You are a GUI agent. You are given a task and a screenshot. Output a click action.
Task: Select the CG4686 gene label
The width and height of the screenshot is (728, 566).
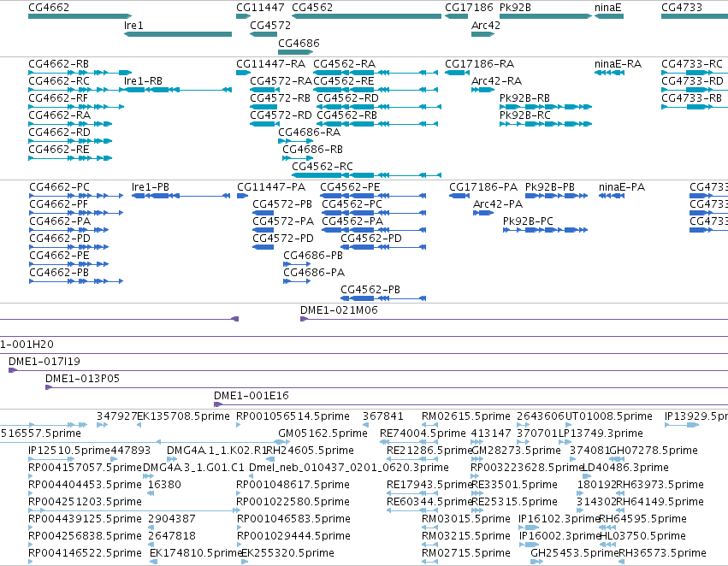click(x=299, y=44)
